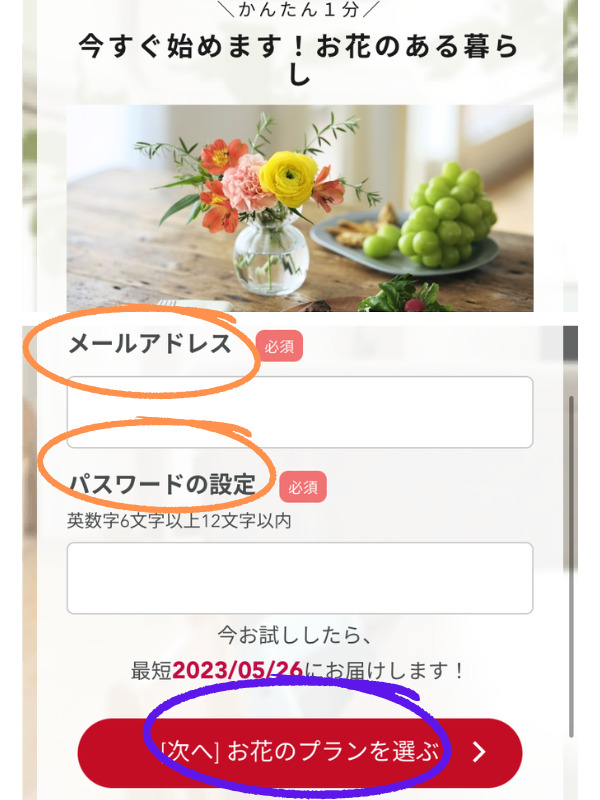Click the にお届けします text
Viewport: 600px width, 800px height.
[385, 670]
